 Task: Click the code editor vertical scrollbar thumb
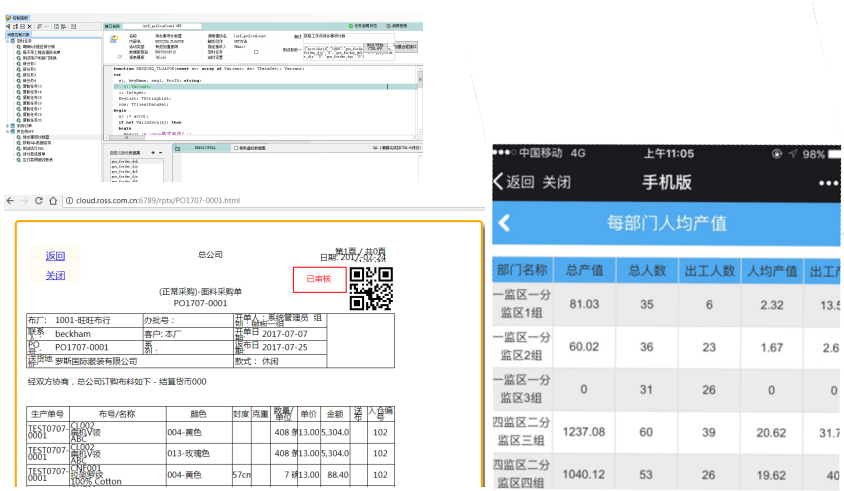[x=420, y=79]
